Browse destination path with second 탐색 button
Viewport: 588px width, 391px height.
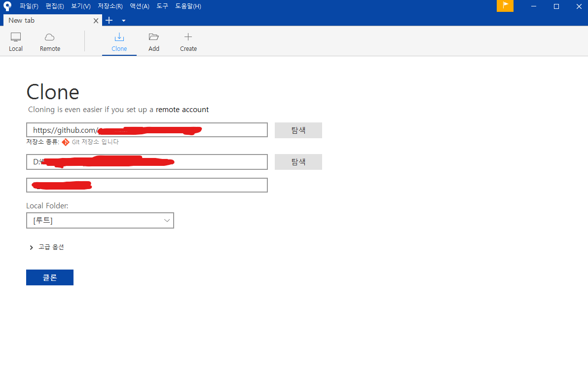click(298, 162)
